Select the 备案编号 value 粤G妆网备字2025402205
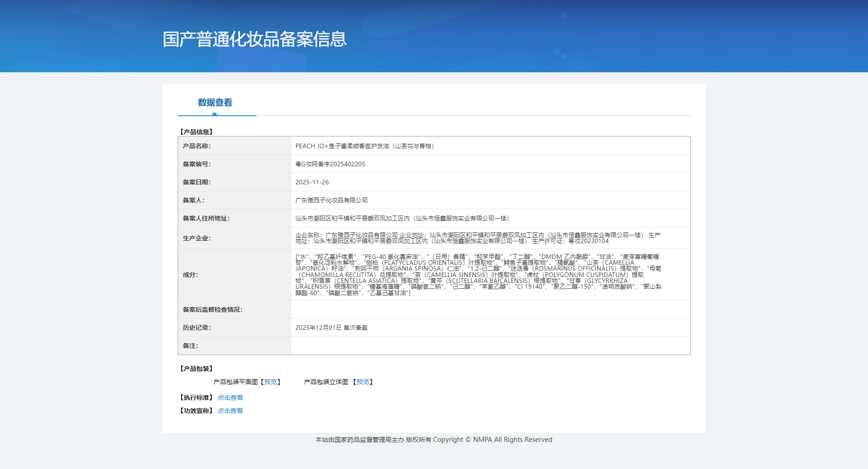 330,164
